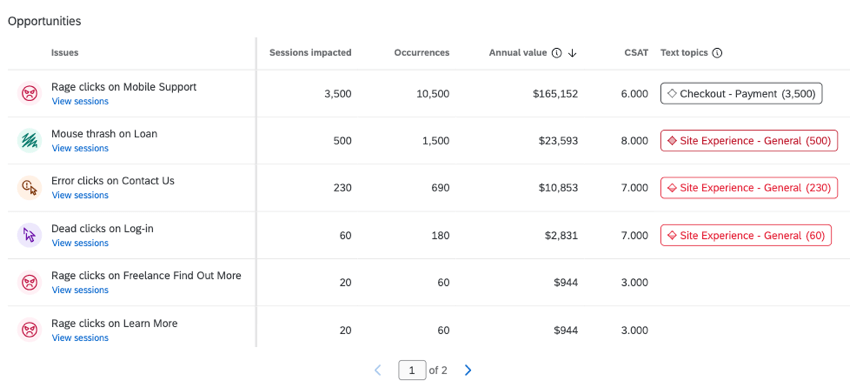This screenshot has height=388, width=850.
Task: Sort by Occurrences column header
Action: (x=422, y=53)
